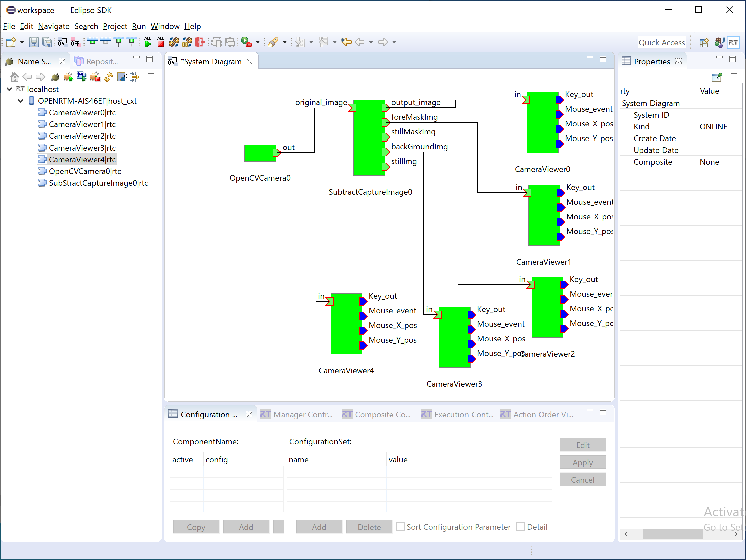Enable Sort Configuration Parameter checkbox
Image resolution: width=746 pixels, height=560 pixels.
coord(400,526)
